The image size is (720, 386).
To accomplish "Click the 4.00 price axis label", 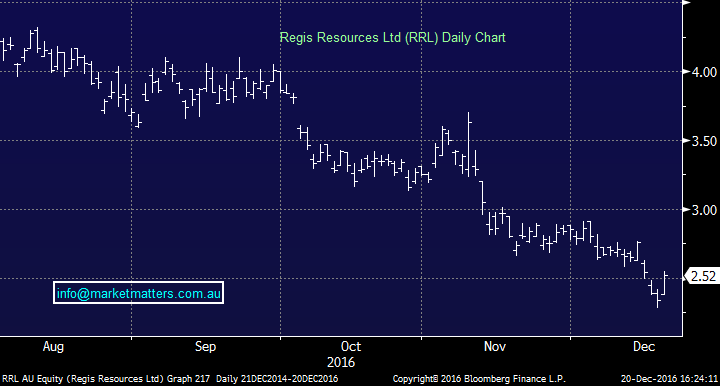I will pos(704,72).
